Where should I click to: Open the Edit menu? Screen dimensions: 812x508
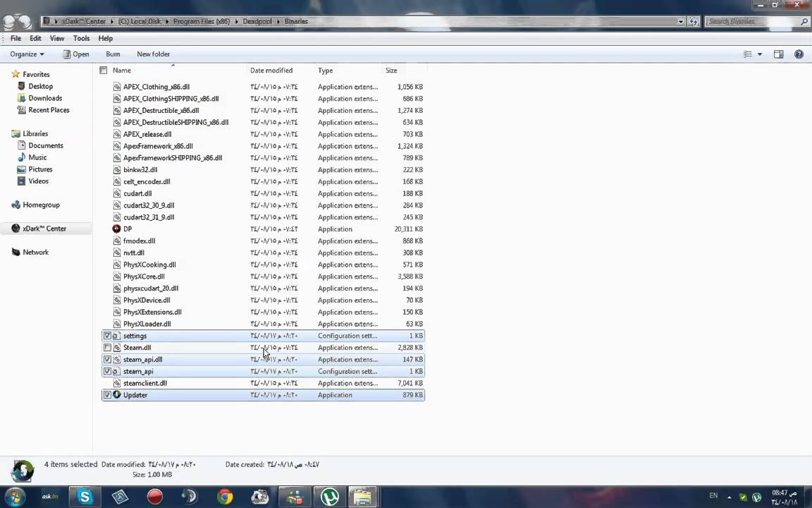click(x=35, y=38)
